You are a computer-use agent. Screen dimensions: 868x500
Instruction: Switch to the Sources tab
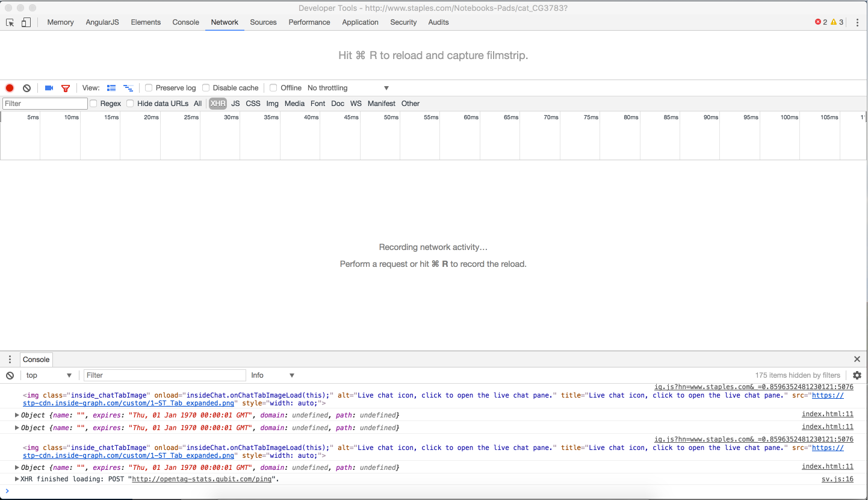point(263,22)
